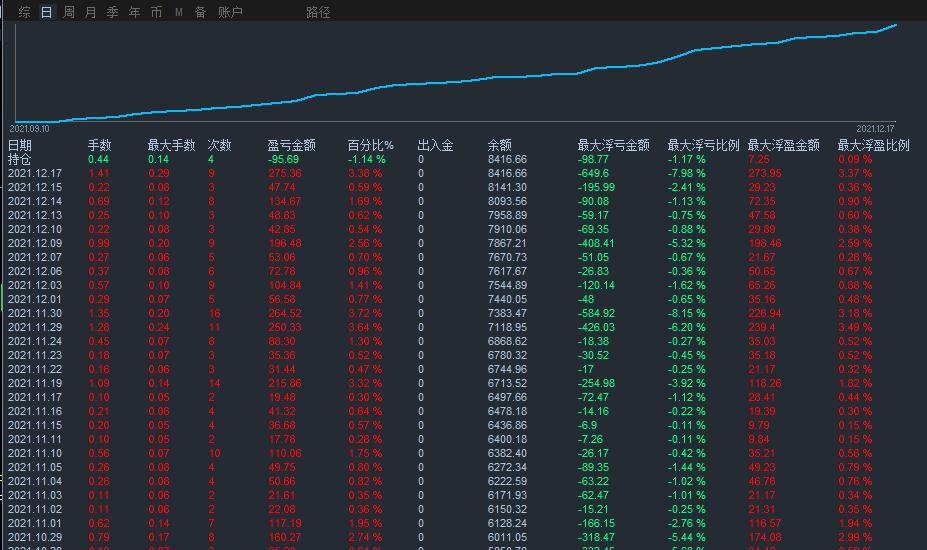Select the 2021.11.19 date row
Screen dimensions: 927x550
[35, 383]
